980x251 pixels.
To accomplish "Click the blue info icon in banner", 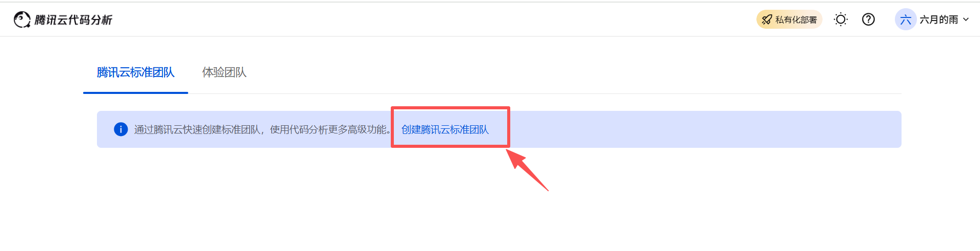I will tap(121, 129).
